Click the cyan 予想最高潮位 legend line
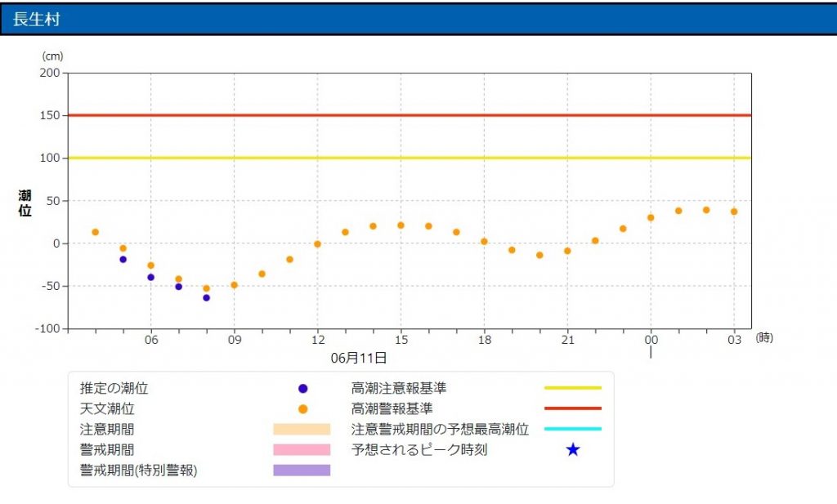The height and width of the screenshot is (504, 837). click(x=573, y=428)
